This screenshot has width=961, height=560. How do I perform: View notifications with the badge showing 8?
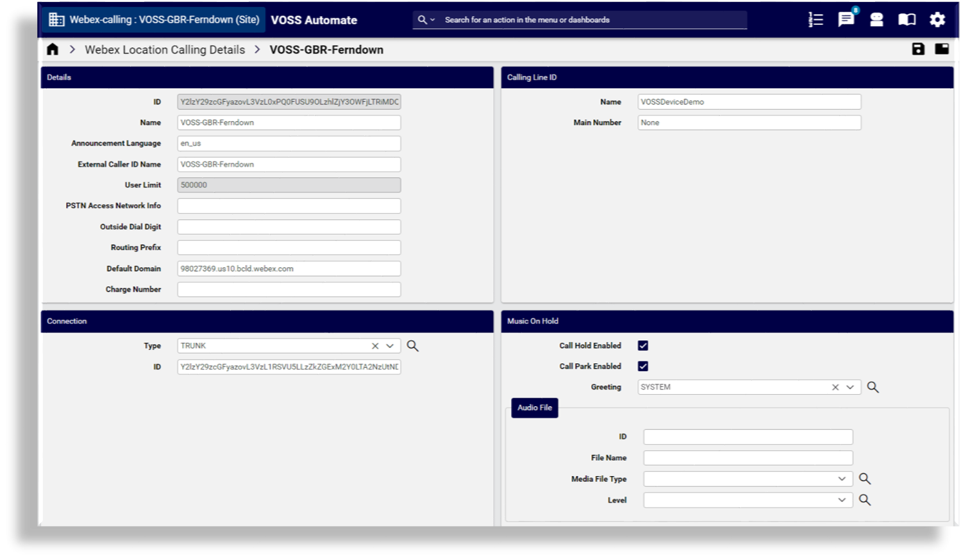[845, 20]
